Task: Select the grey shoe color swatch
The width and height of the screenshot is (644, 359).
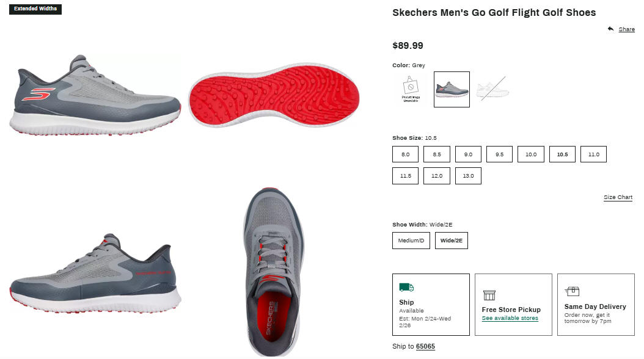Action: (452, 89)
